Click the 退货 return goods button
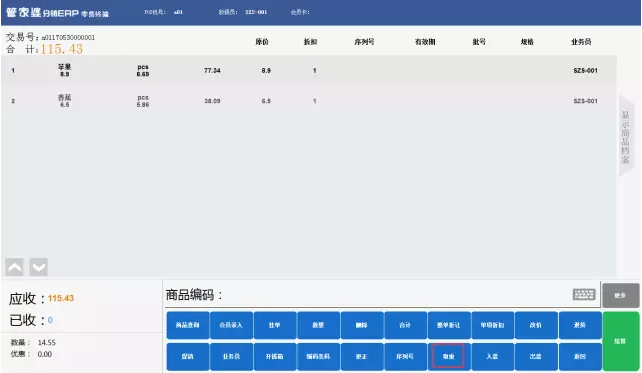This screenshot has width=642, height=373. pos(580,325)
